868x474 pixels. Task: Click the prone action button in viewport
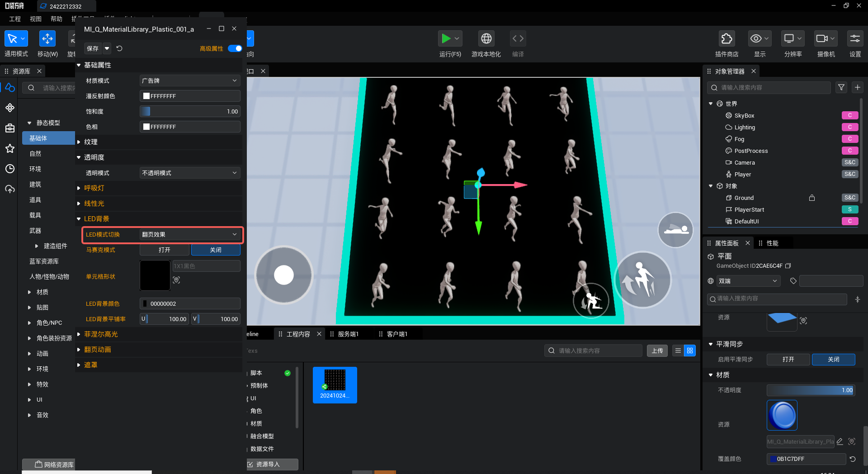coord(675,230)
